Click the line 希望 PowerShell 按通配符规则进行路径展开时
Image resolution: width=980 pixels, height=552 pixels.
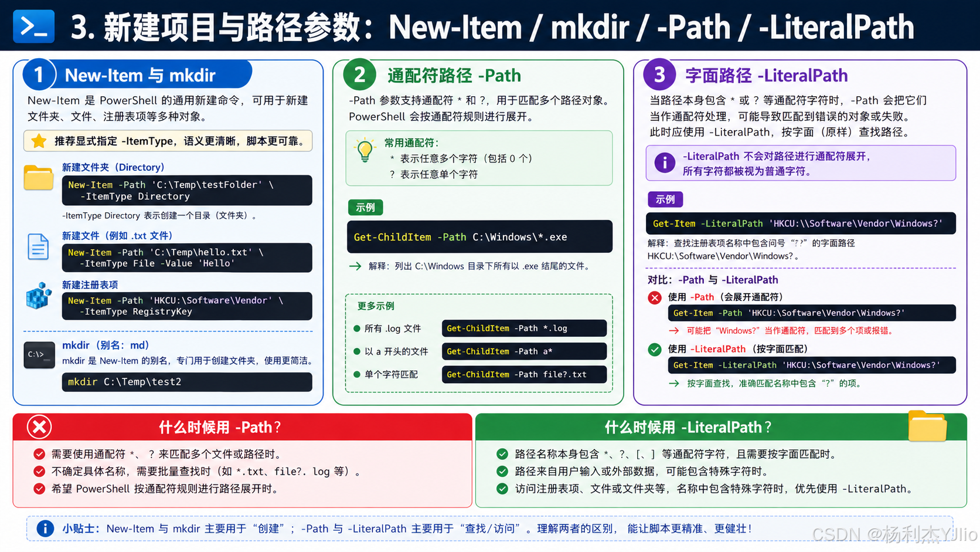pyautogui.click(x=167, y=489)
